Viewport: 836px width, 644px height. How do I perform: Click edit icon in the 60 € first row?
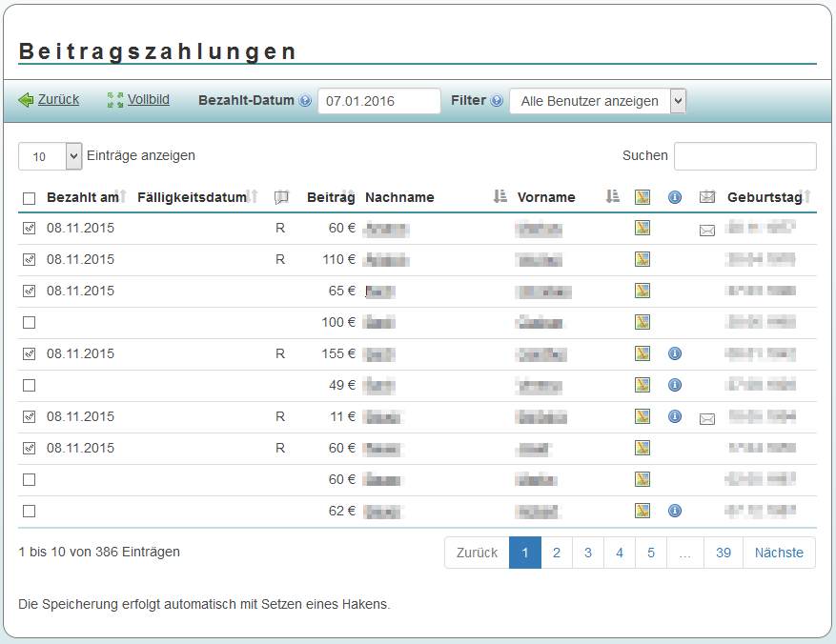642,228
